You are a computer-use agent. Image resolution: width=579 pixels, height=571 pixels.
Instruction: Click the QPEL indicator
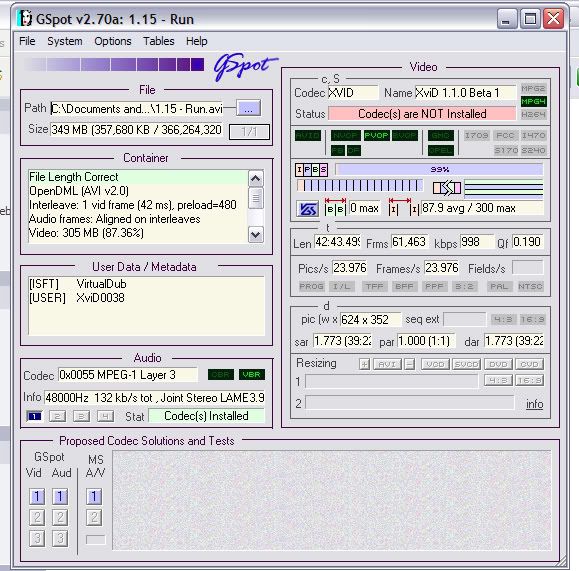pos(441,150)
